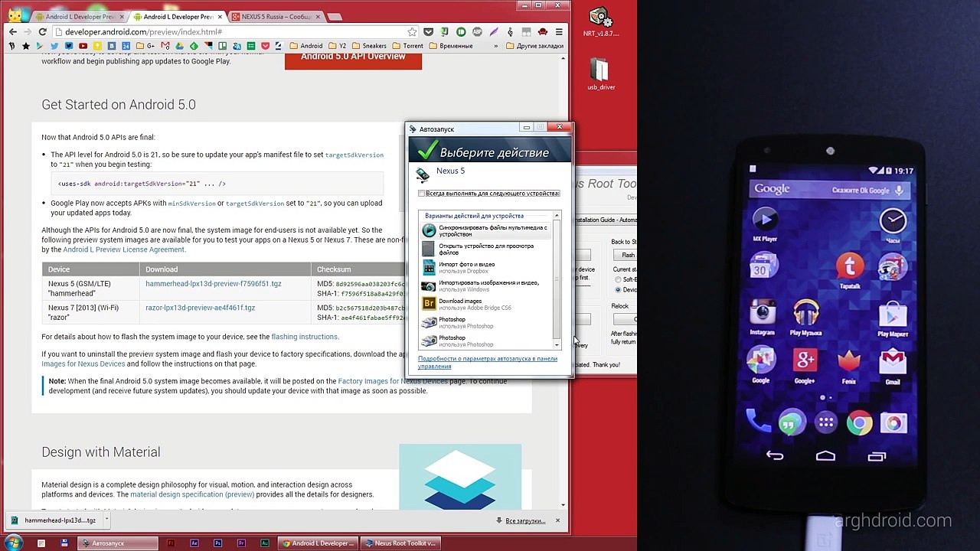
Task: Expand hidden bookmarks with the chevron
Action: pos(497,46)
